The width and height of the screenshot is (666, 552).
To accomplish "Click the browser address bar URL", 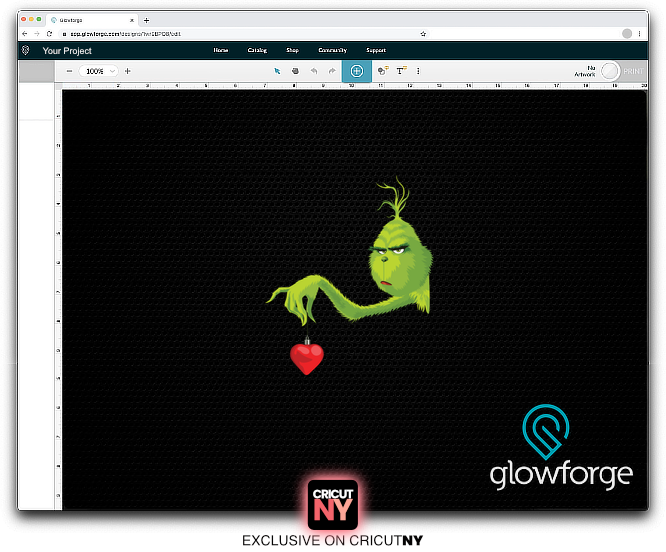I will (126, 34).
